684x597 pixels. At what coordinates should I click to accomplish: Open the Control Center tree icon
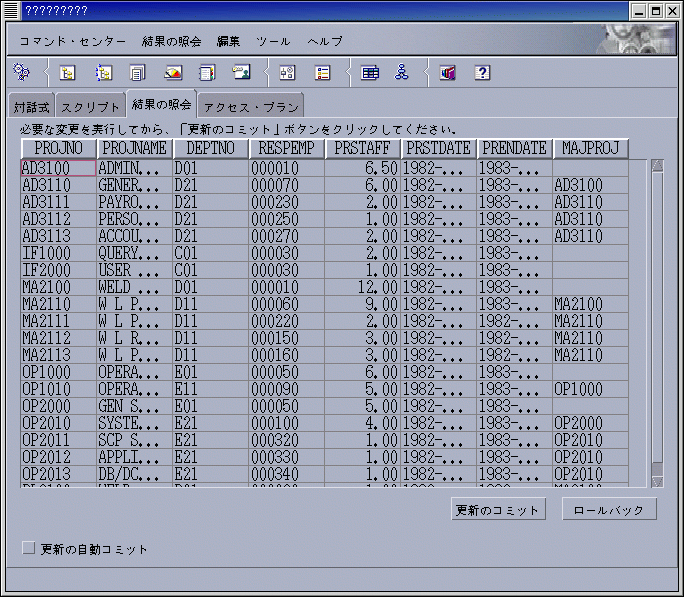tap(67, 73)
